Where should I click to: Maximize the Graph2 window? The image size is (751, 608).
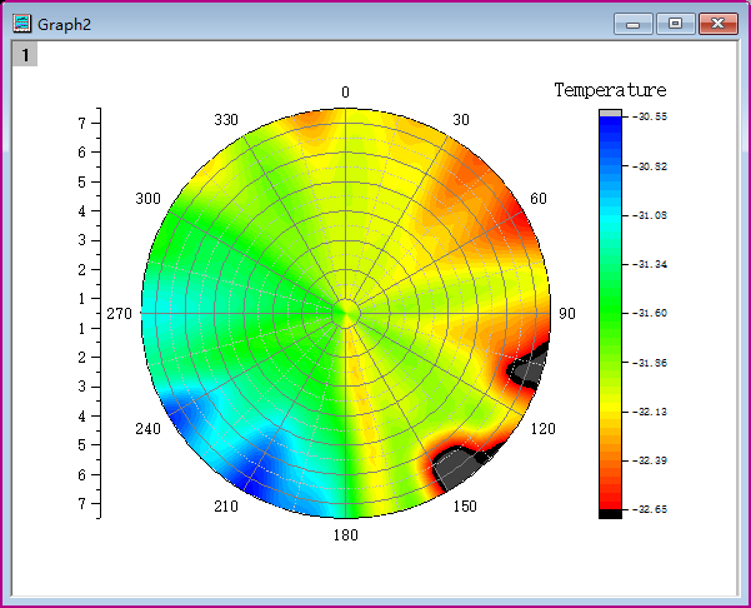[675, 24]
